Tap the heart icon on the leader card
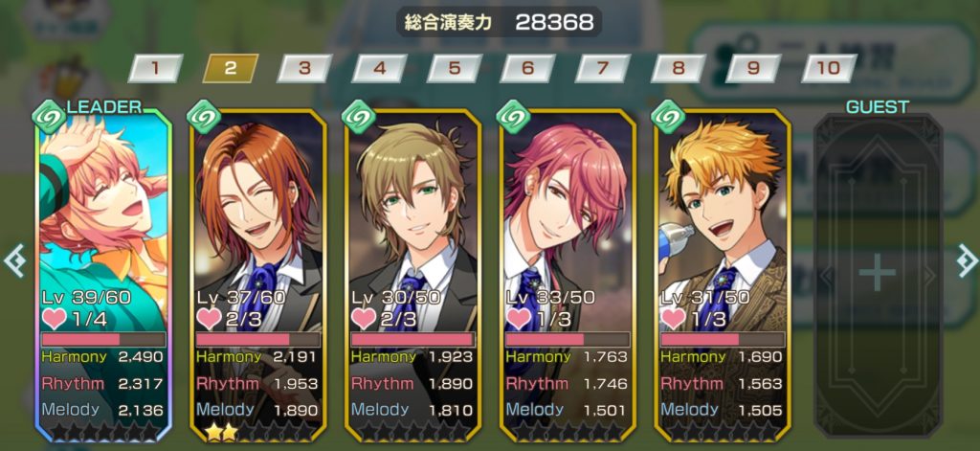The image size is (980, 451). click(x=55, y=319)
